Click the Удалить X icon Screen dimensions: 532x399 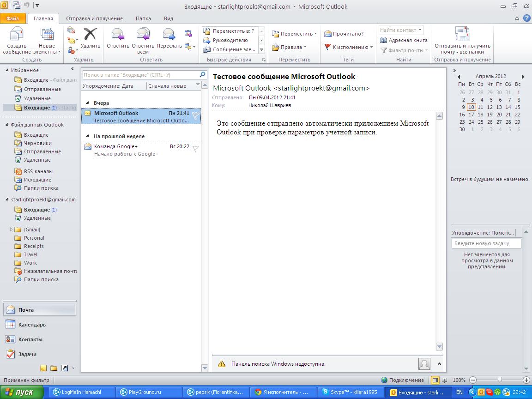(90, 34)
